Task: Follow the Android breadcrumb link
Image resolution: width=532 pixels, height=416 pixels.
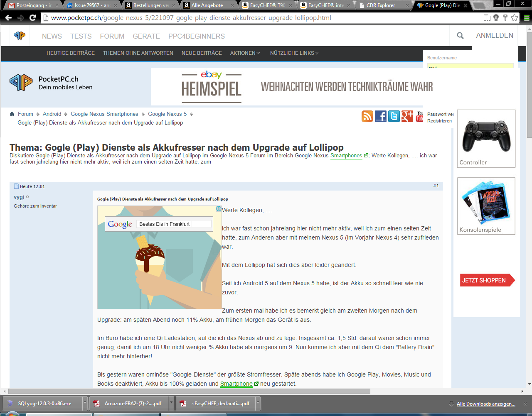Action: tap(52, 114)
